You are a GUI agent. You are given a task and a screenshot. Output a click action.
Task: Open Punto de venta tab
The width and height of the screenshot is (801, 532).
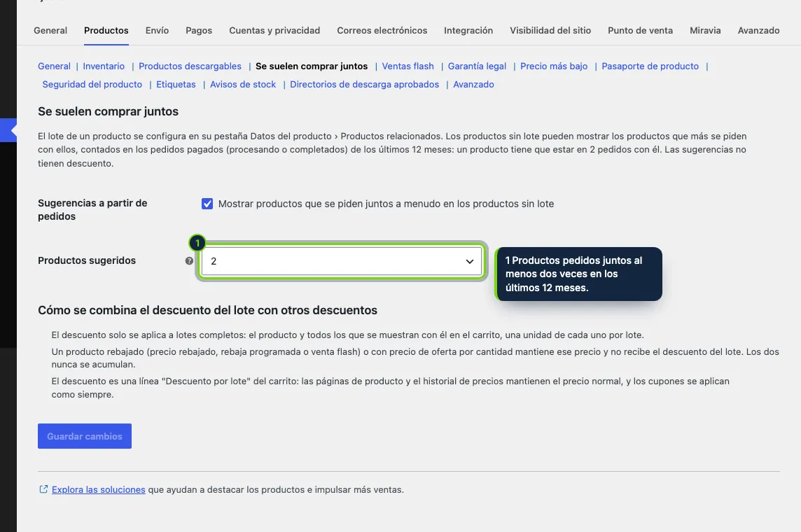tap(640, 30)
